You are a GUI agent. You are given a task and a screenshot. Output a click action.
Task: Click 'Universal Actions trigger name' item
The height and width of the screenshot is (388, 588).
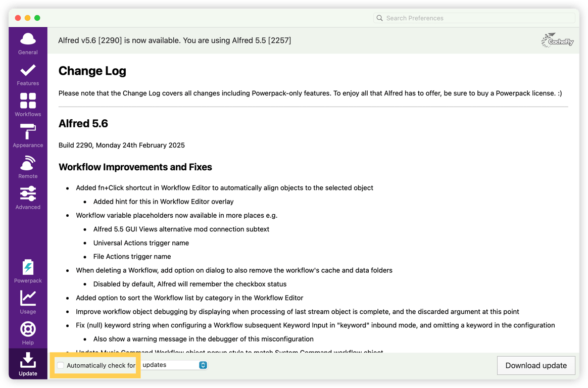tap(141, 243)
